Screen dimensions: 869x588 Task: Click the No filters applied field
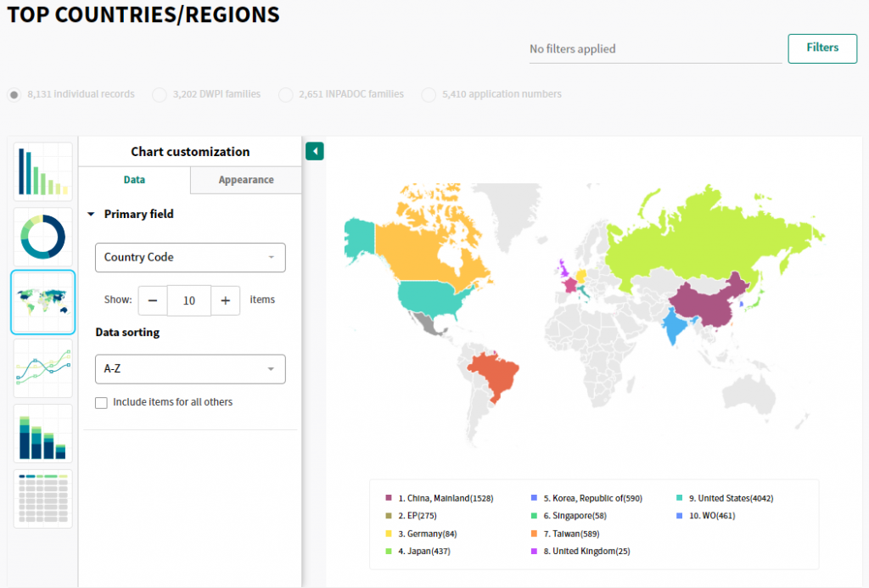(x=656, y=49)
